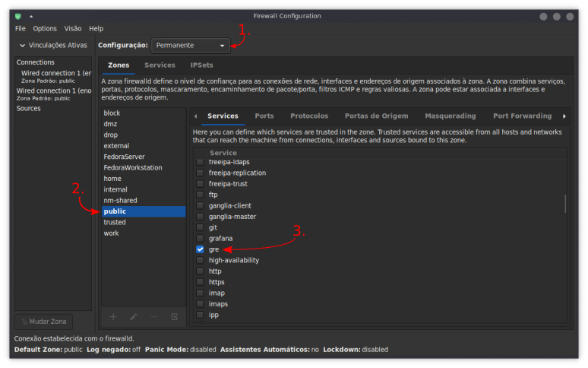This screenshot has width=588, height=368.
Task: Enable the ftp service checkbox
Action: click(x=200, y=195)
